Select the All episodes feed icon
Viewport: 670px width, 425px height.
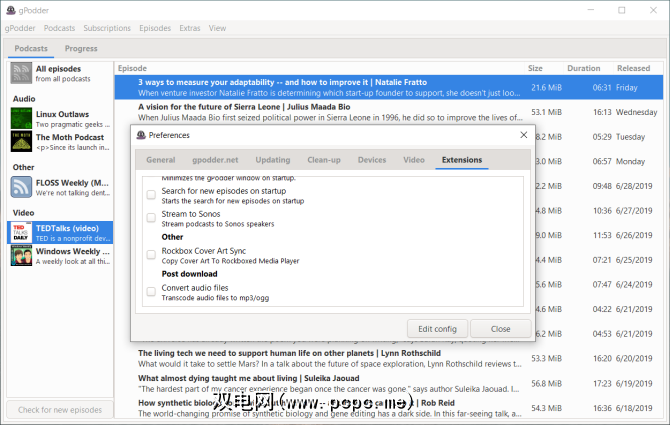point(21,73)
